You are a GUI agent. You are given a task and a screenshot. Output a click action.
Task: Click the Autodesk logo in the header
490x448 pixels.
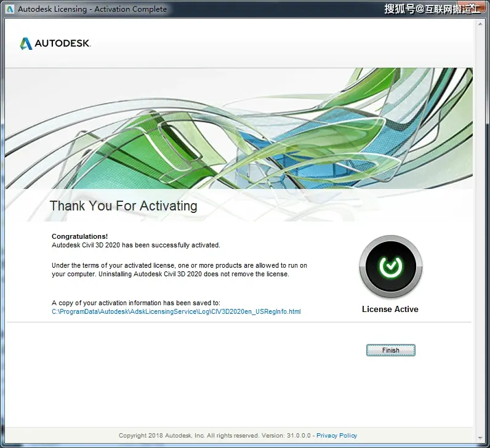pos(55,44)
